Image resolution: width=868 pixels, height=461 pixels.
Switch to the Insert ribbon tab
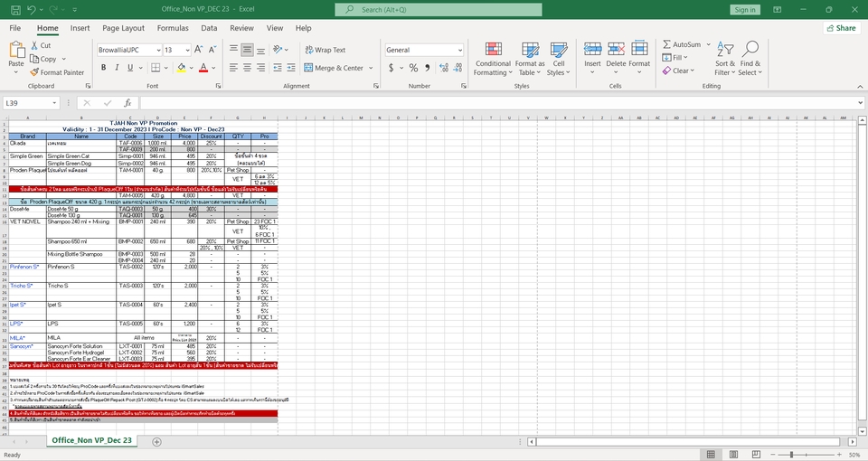[80, 28]
